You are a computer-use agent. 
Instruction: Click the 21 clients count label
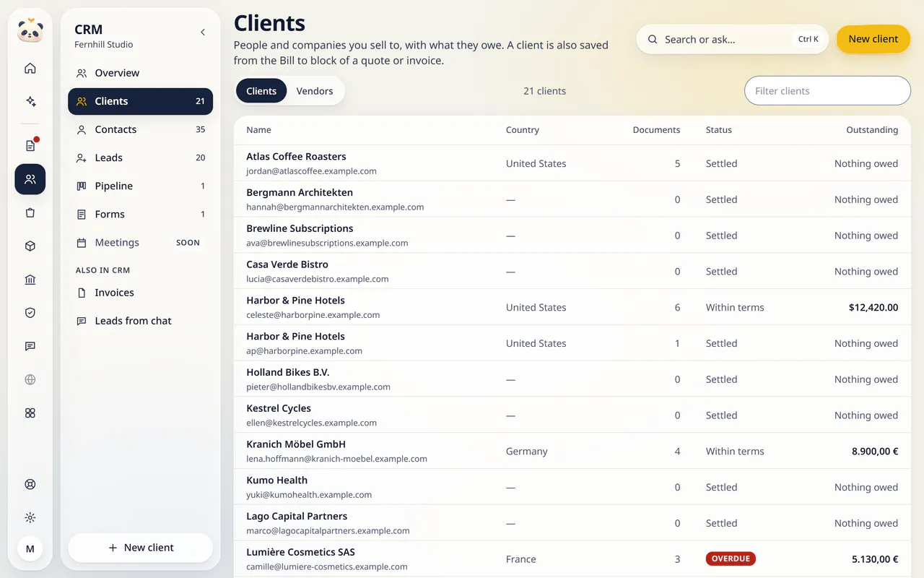pyautogui.click(x=545, y=91)
